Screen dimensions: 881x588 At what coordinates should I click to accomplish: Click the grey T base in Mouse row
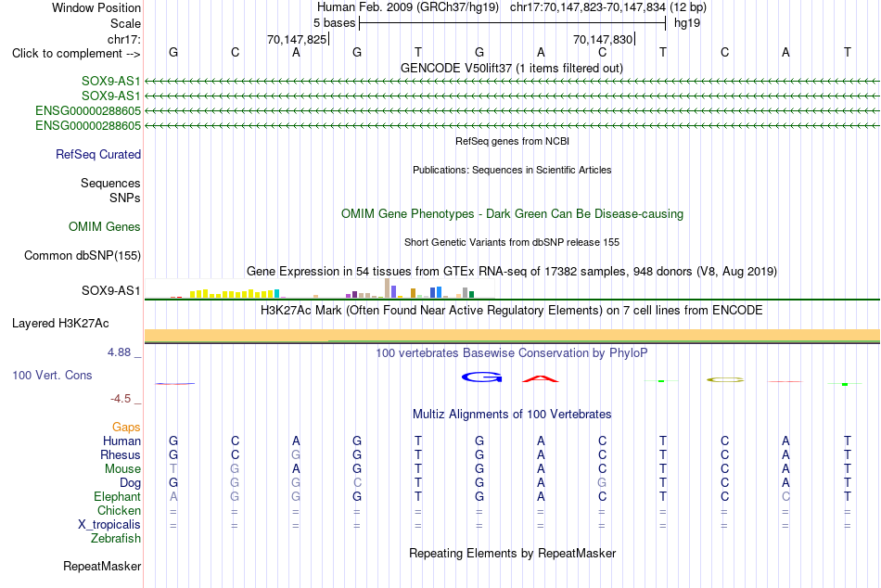pyautogui.click(x=173, y=469)
